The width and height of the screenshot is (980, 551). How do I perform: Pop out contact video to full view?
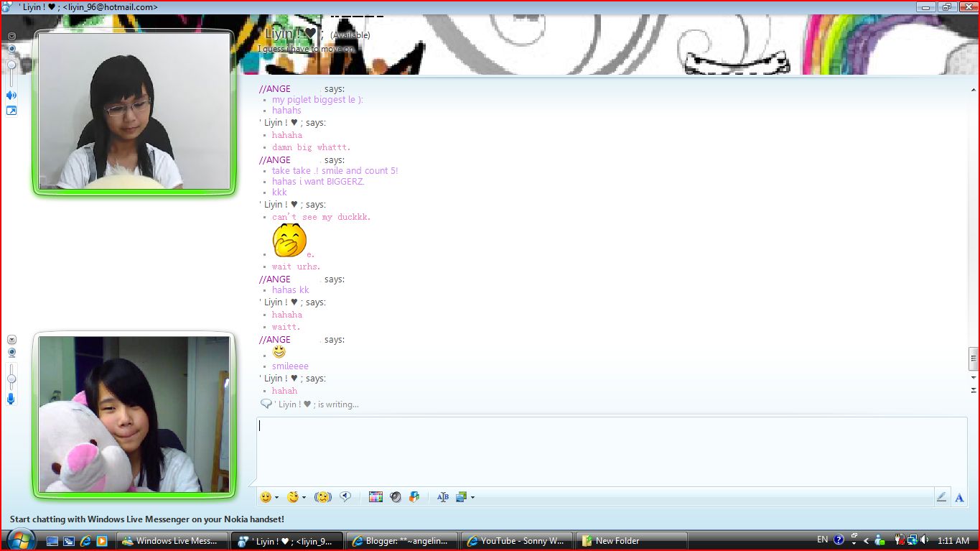pyautogui.click(x=11, y=111)
